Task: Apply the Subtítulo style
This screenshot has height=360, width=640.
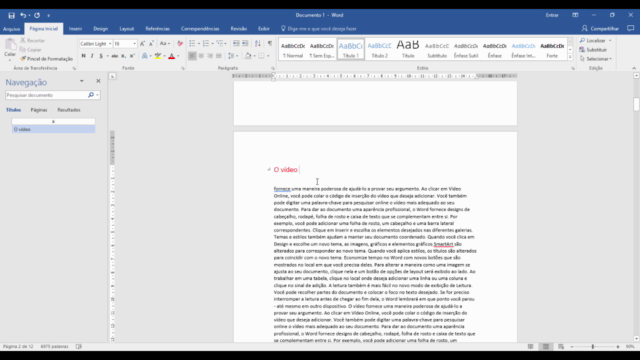Action: coord(437,49)
